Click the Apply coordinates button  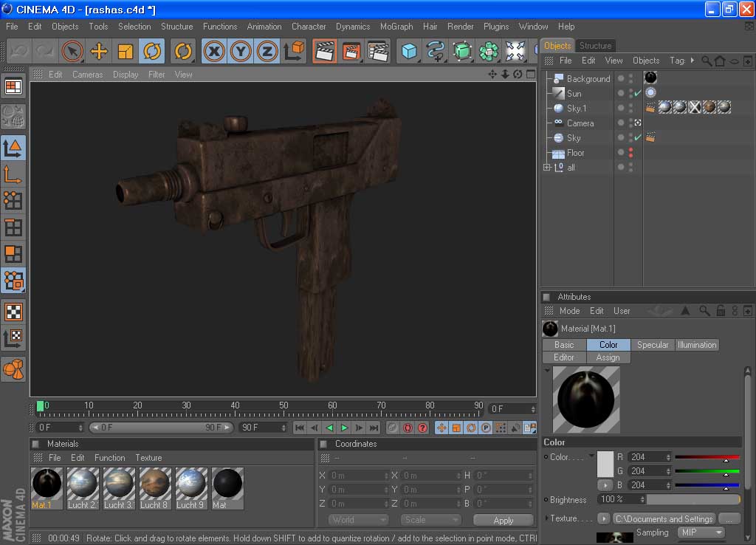tap(504, 520)
